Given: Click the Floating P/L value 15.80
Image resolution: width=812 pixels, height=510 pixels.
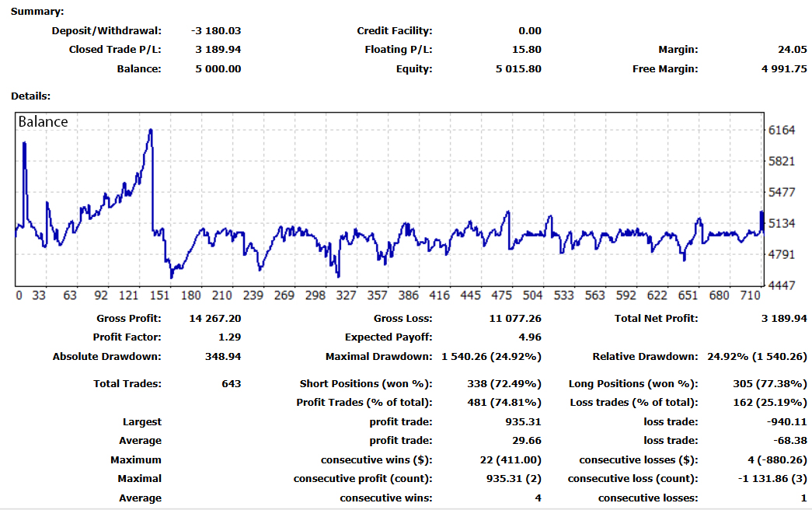Looking at the screenshot, I should tap(529, 50).
